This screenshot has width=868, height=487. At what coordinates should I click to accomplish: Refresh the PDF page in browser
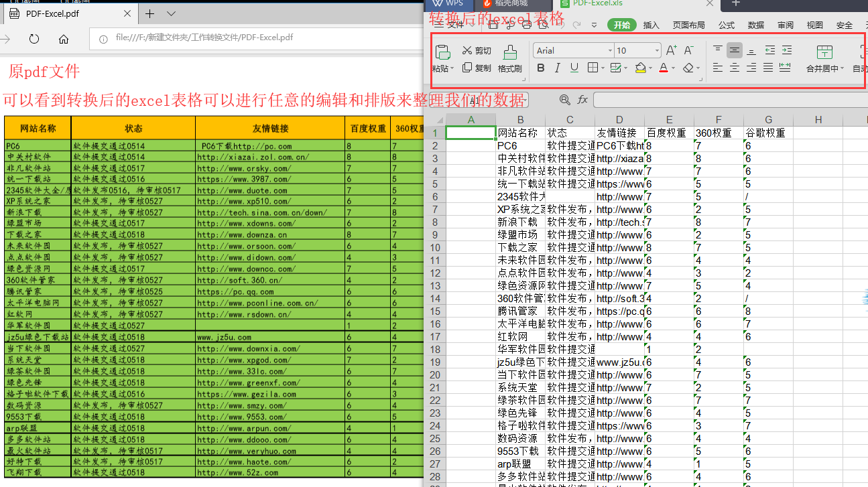pos(34,39)
